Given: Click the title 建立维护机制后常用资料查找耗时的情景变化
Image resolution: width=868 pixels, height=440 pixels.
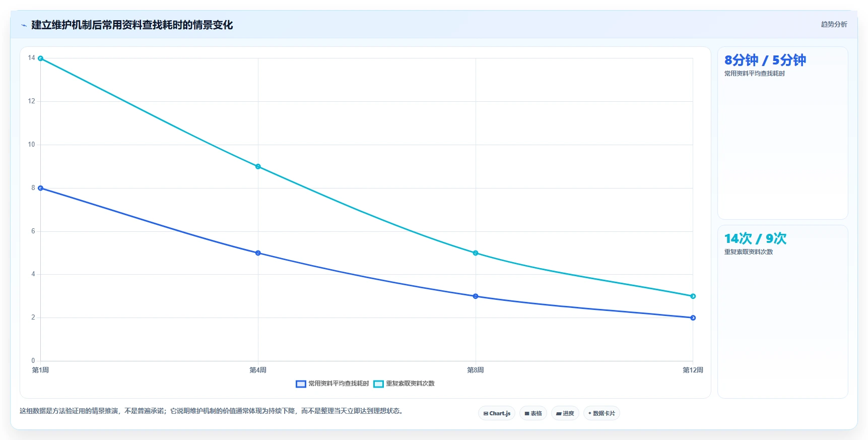Looking at the screenshot, I should point(132,25).
